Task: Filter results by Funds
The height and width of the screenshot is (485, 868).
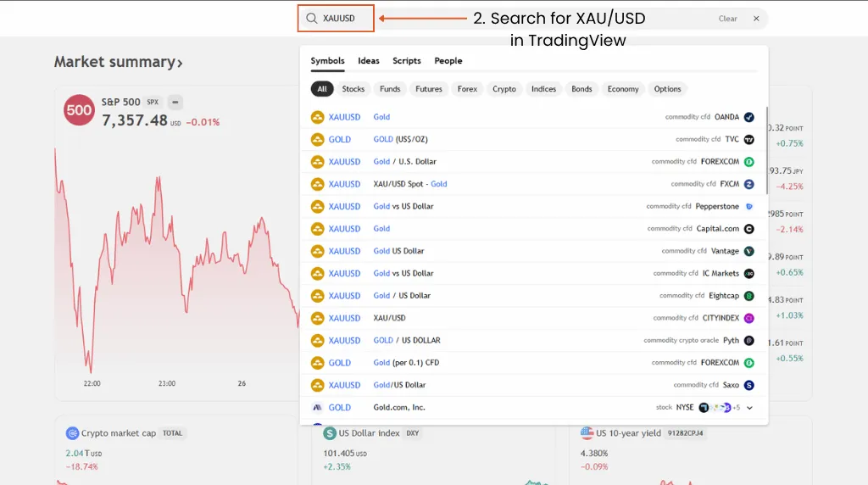Action: click(x=390, y=88)
